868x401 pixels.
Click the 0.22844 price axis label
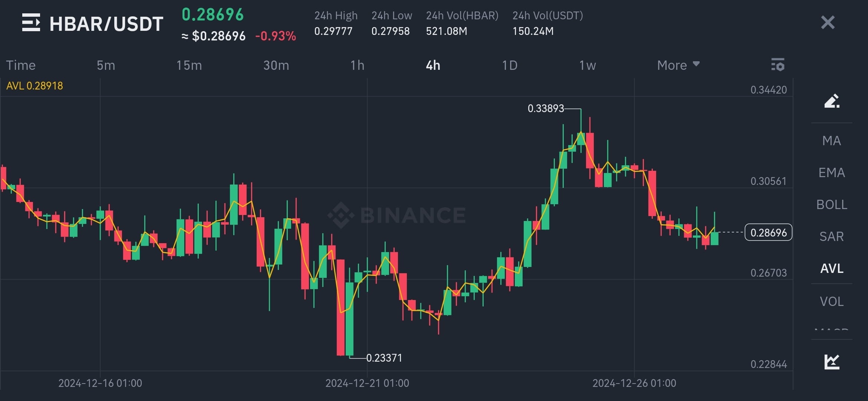[x=769, y=364]
